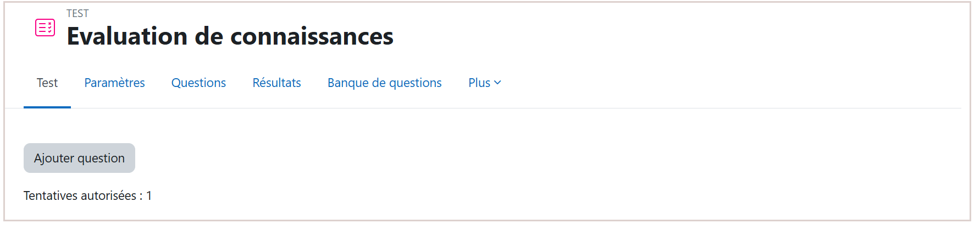Open the Banque de questions tab

(385, 83)
